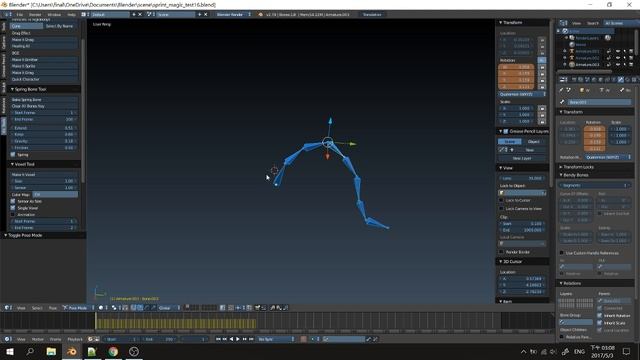Toggle Lock to Cursor checkbox
Viewport: 640px width, 360px height.
502,200
